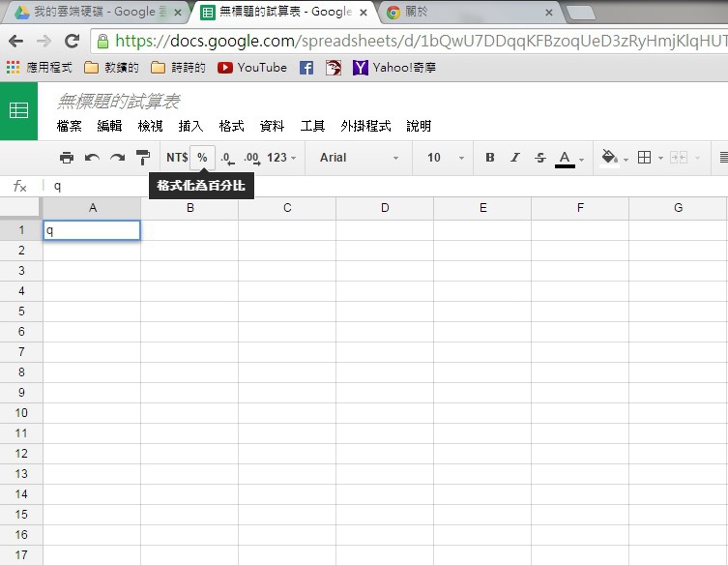Open the 格式 menu
728x565 pixels.
click(231, 126)
